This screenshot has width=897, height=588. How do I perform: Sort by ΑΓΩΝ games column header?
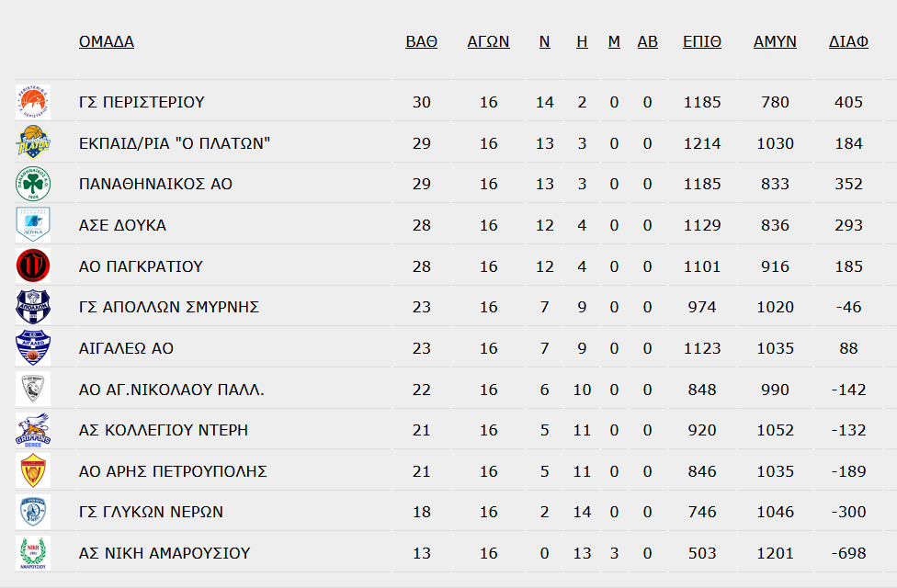(x=489, y=41)
